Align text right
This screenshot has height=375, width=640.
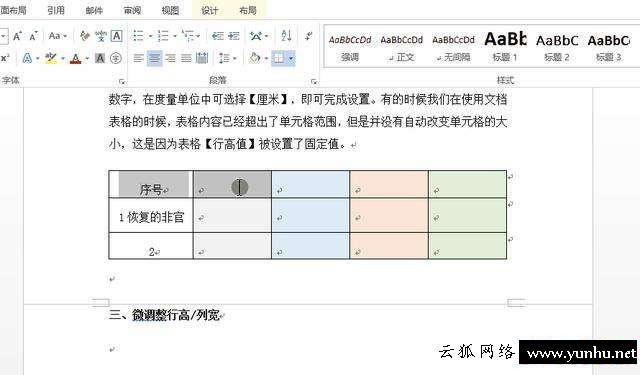(170, 58)
